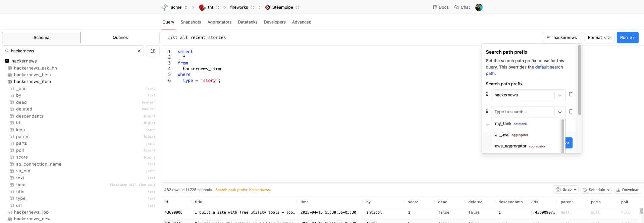The width and height of the screenshot is (644, 223).
Task: Go to the Aggregators tab
Action: click(219, 22)
